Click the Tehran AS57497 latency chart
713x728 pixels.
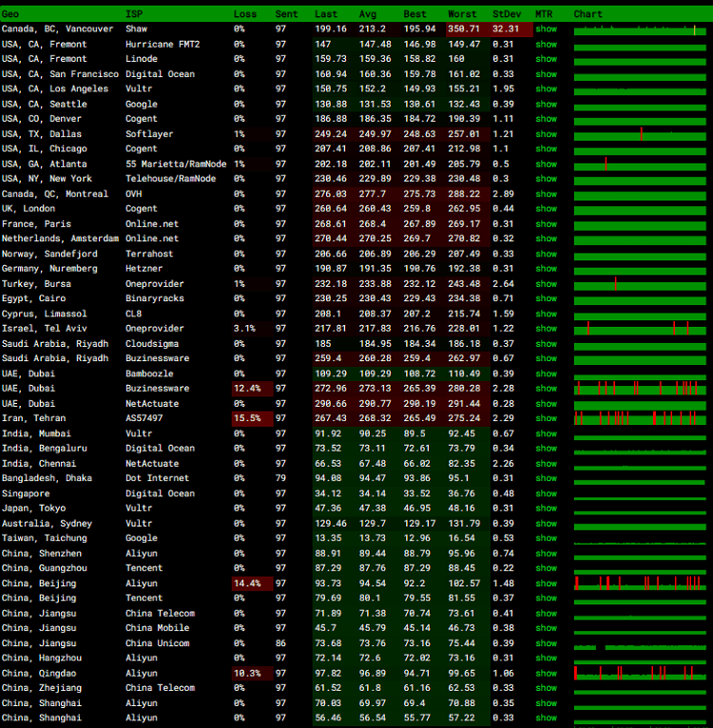tap(640, 418)
